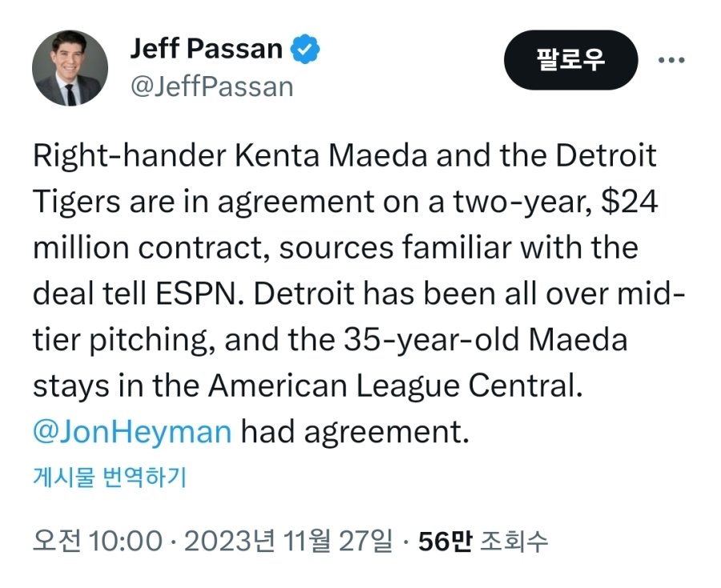
Task: Click the Jeff Passan display name
Action: coord(206,50)
